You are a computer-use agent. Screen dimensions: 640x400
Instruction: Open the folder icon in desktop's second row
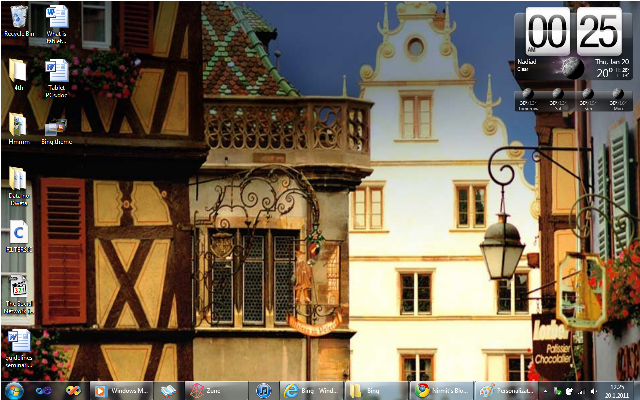pos(17,72)
